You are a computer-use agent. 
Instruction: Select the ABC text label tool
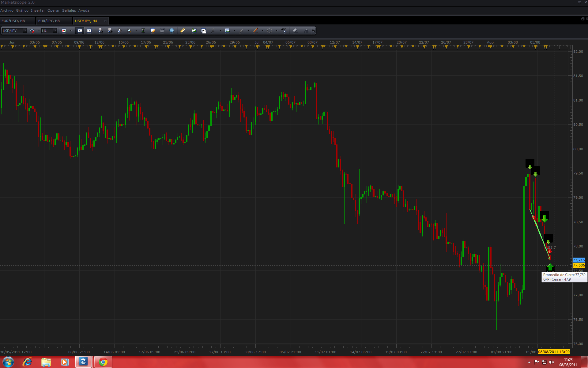pyautogui.click(x=284, y=30)
